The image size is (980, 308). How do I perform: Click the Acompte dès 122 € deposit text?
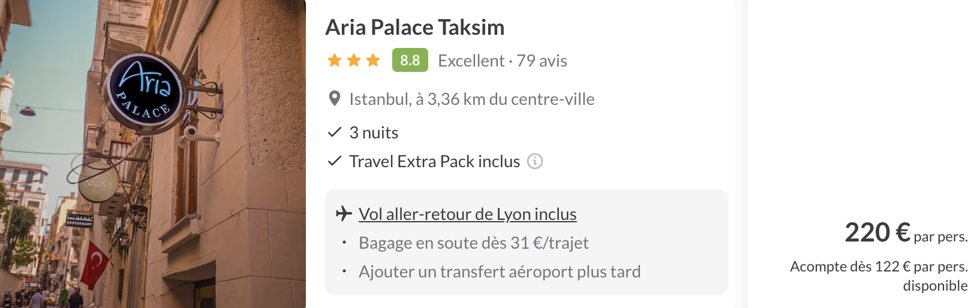[x=878, y=267]
